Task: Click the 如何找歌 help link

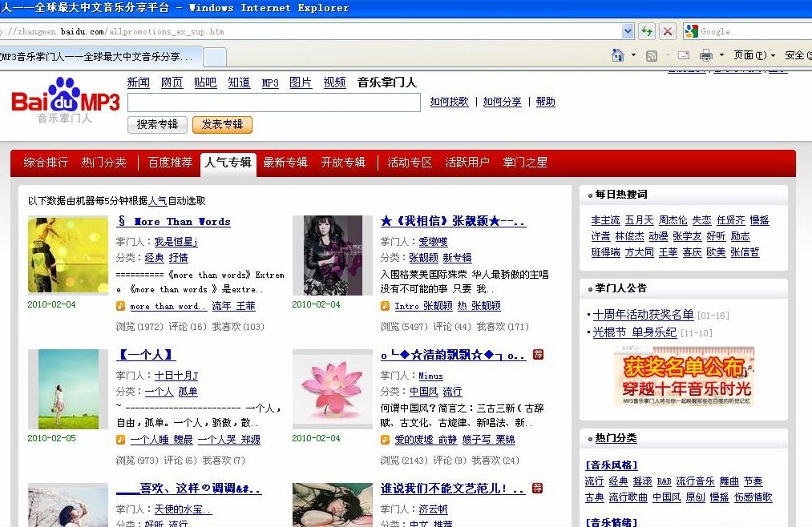Action: click(x=449, y=102)
